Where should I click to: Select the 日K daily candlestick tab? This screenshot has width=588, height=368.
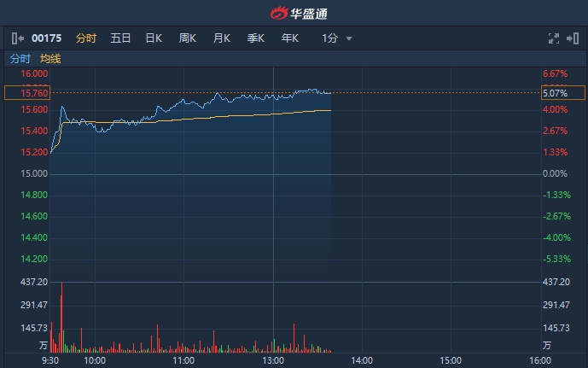pyautogui.click(x=154, y=38)
